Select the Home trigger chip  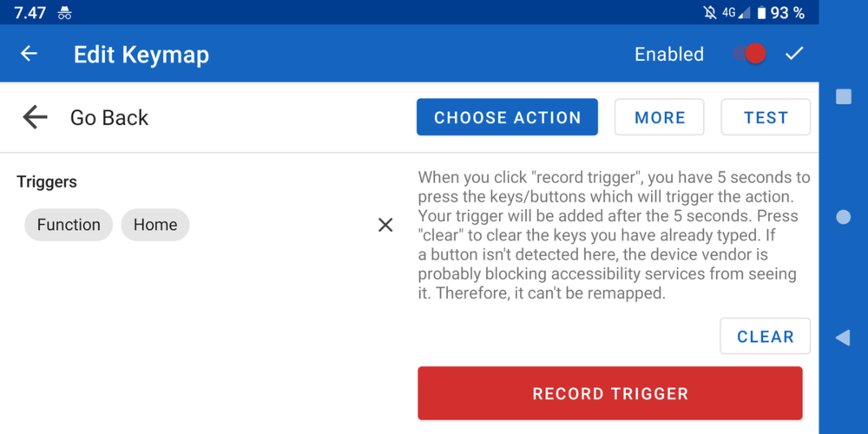(x=155, y=225)
